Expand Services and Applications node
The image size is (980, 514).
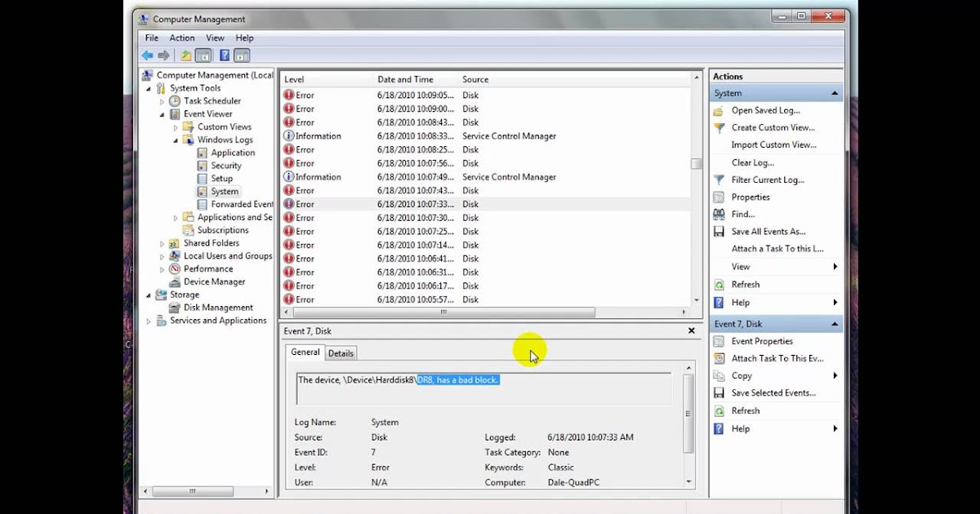pyautogui.click(x=149, y=321)
